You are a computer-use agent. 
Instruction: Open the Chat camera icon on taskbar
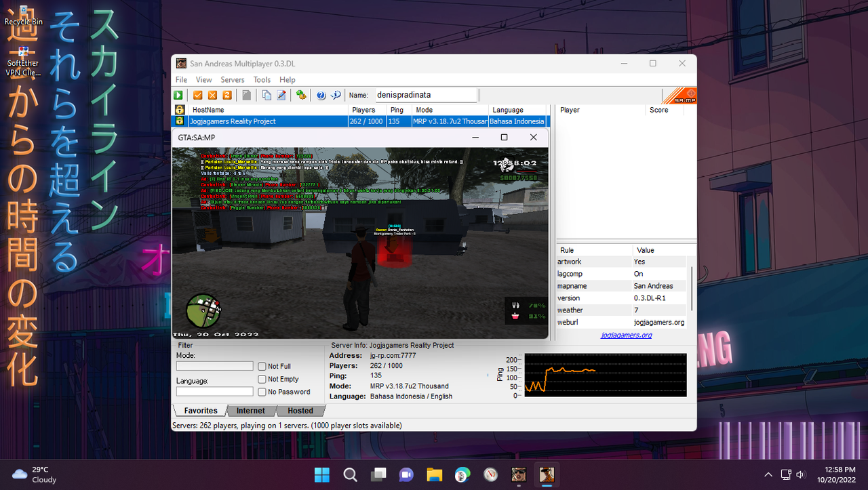[x=406, y=474]
